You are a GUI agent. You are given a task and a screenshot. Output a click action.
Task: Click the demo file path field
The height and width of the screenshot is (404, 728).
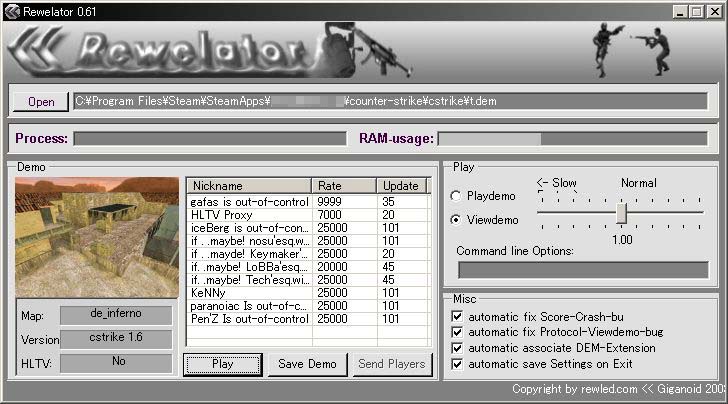tap(390, 101)
